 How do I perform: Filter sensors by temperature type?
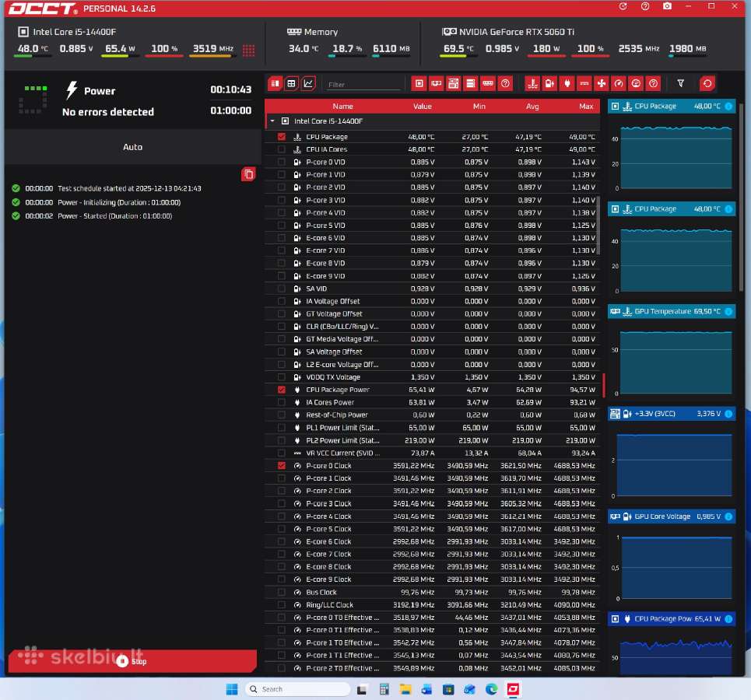pos(532,83)
